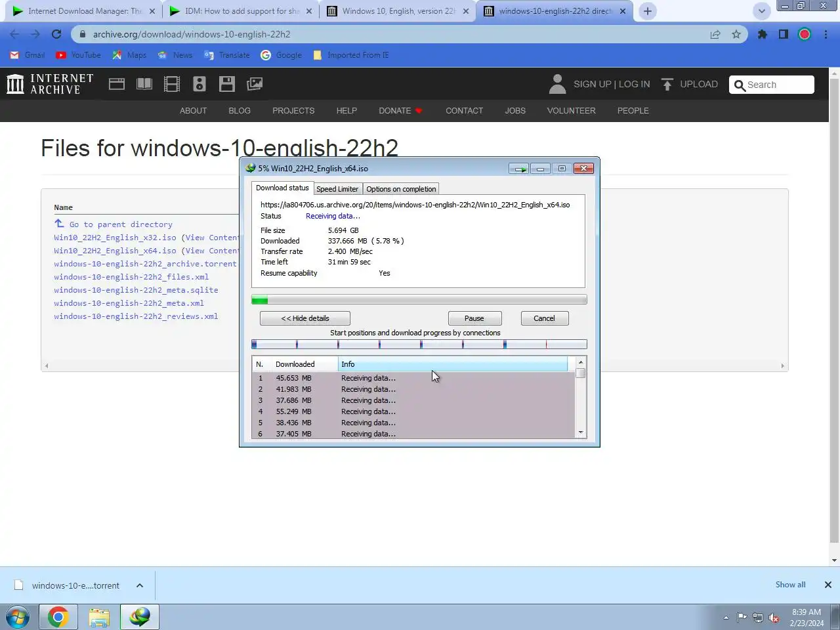Open the Texts book icon
Screen dimensions: 840x630
click(144, 84)
